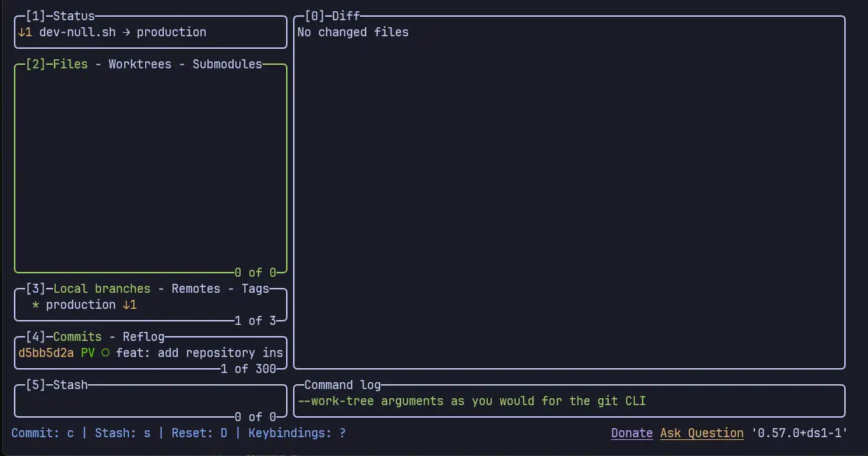Click the '--work-tree arguments' log line

[472, 401]
